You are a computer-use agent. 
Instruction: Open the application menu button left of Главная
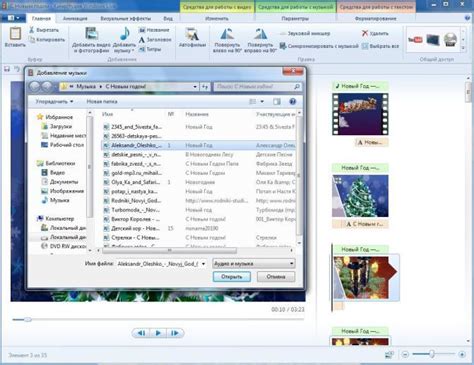(x=13, y=18)
